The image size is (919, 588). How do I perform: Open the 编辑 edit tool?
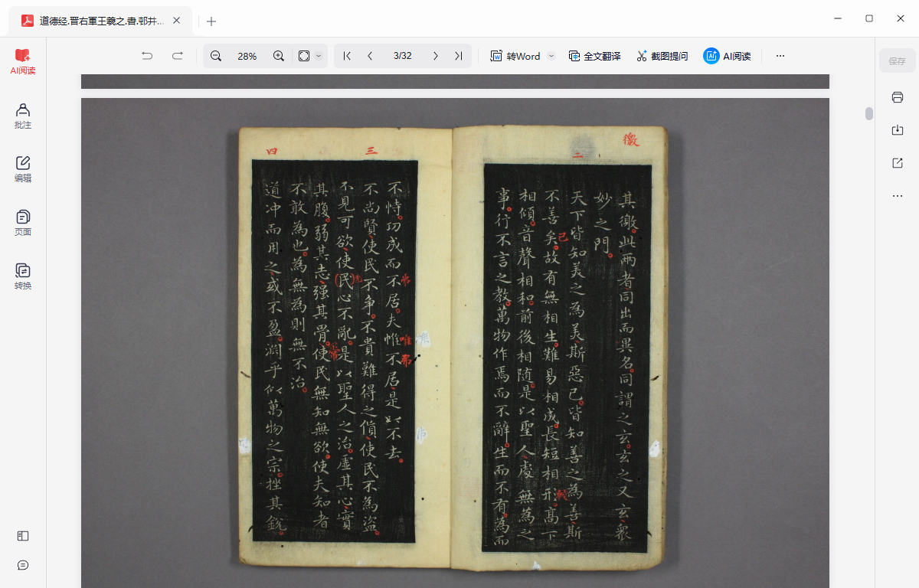[x=23, y=169]
